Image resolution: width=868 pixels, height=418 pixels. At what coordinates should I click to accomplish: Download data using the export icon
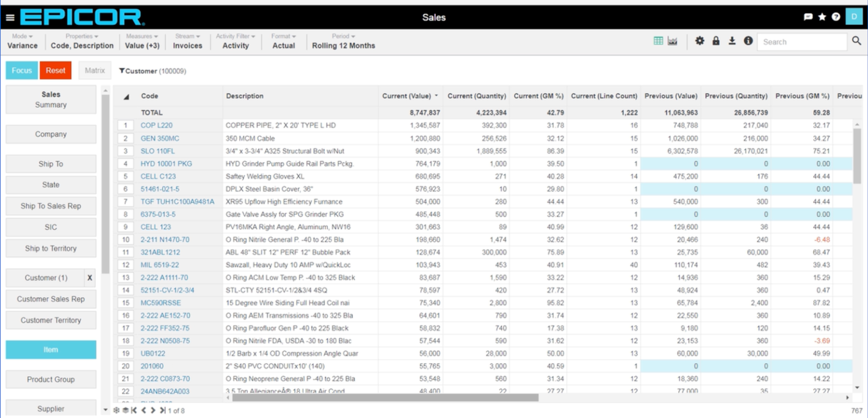click(x=731, y=41)
